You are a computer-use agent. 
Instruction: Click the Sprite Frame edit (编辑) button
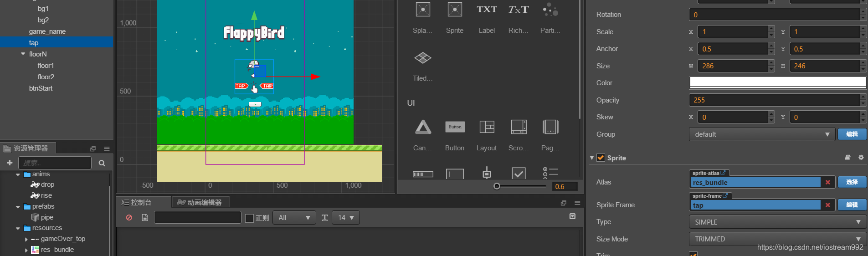pos(852,205)
